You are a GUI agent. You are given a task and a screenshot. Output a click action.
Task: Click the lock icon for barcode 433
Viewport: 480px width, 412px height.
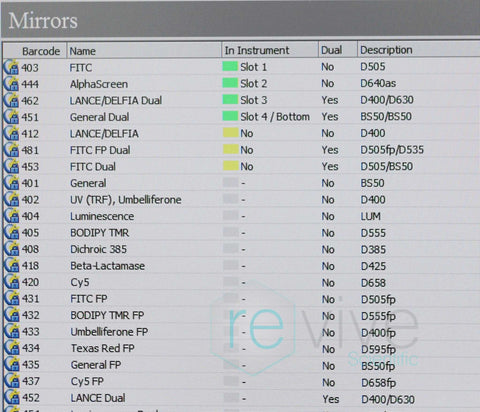pos(11,332)
